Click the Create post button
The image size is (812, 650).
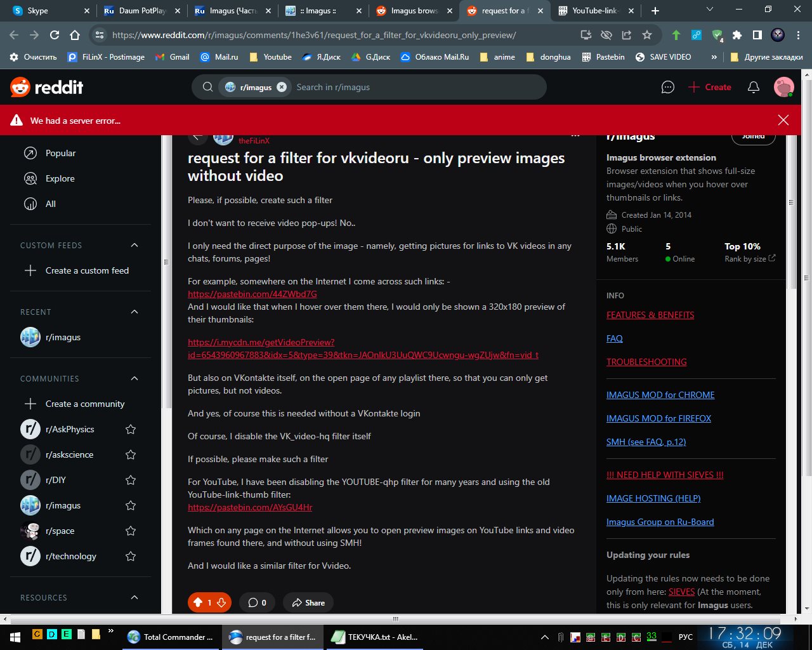click(x=710, y=87)
